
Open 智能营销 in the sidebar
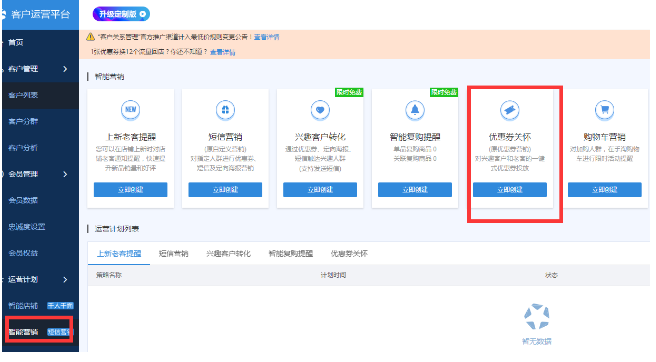click(x=23, y=332)
